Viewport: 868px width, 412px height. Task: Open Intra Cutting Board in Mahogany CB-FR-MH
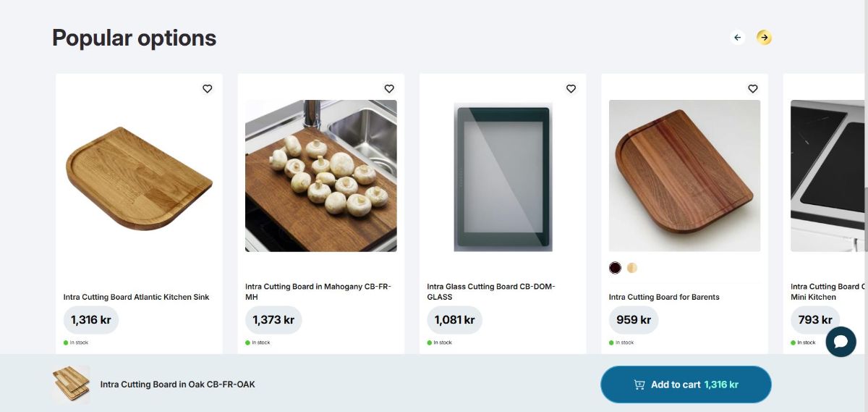pos(318,291)
